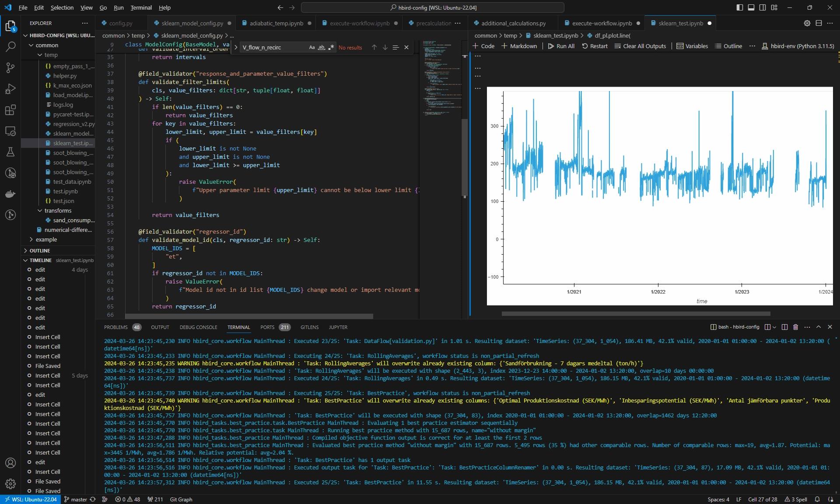Switch to the PROBLEMS panel tab

click(115, 327)
